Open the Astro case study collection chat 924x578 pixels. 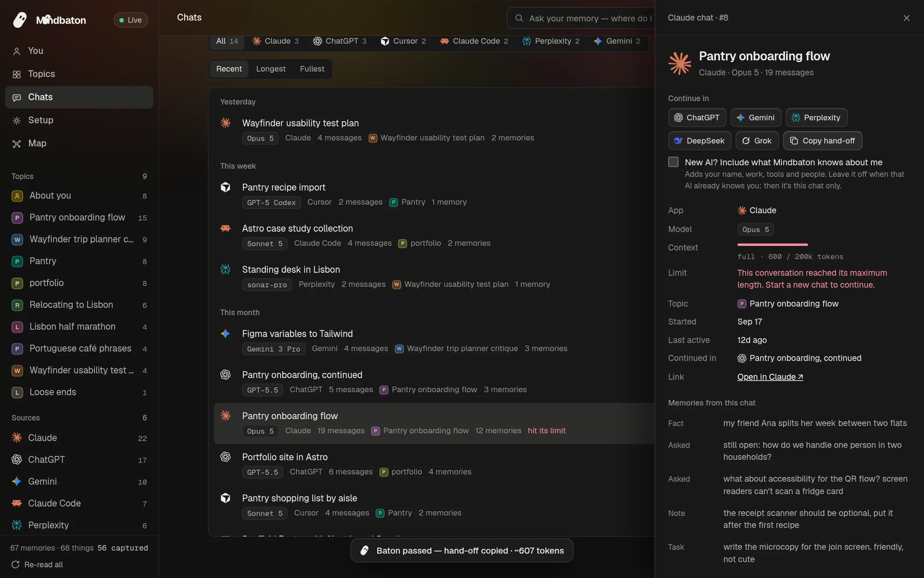coord(434,236)
